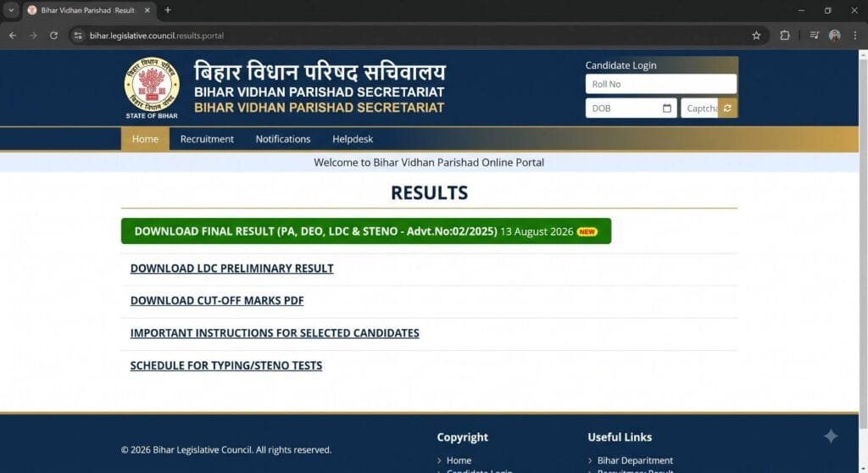Click the Candidate Login label
Image resolution: width=868 pixels, height=473 pixels.
click(620, 65)
